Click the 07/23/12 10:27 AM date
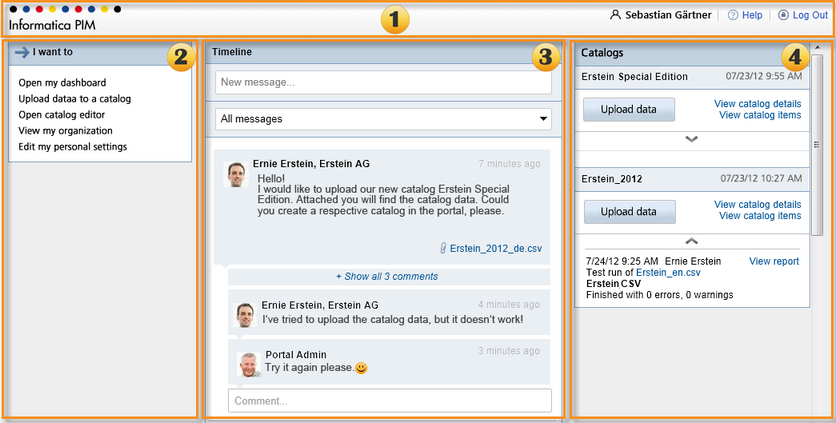This screenshot has height=423, width=836. [761, 178]
